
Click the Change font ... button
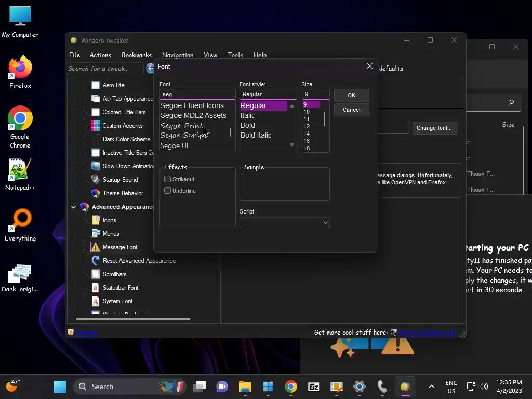coord(435,128)
